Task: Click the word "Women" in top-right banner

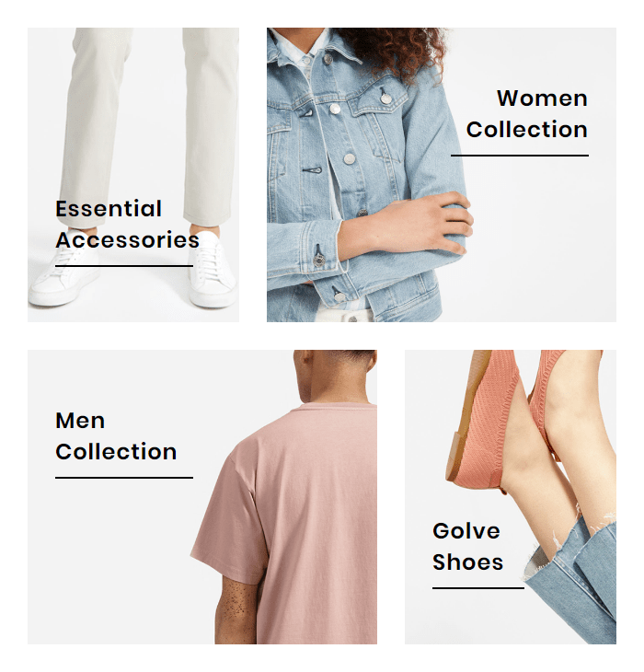Action: coord(542,98)
